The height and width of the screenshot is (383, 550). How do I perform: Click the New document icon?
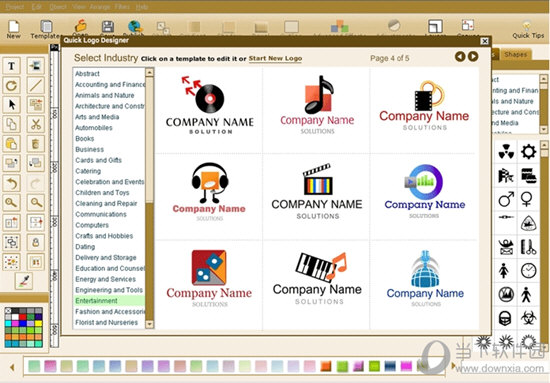coord(14,29)
